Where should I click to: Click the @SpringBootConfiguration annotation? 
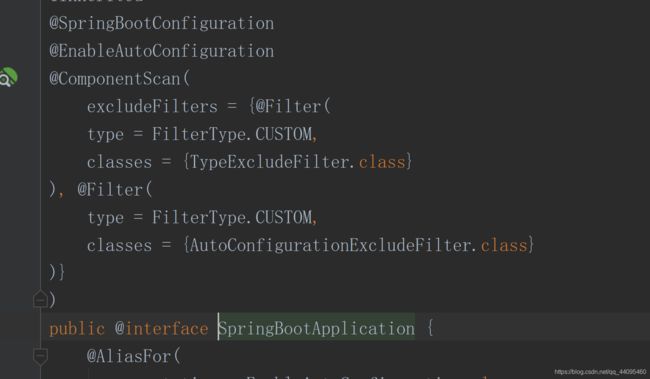(x=162, y=23)
